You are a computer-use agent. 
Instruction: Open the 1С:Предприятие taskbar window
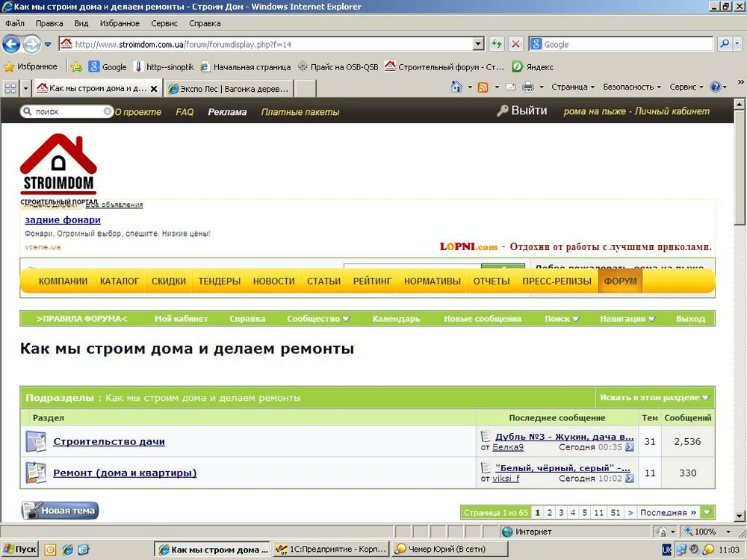pos(330,550)
